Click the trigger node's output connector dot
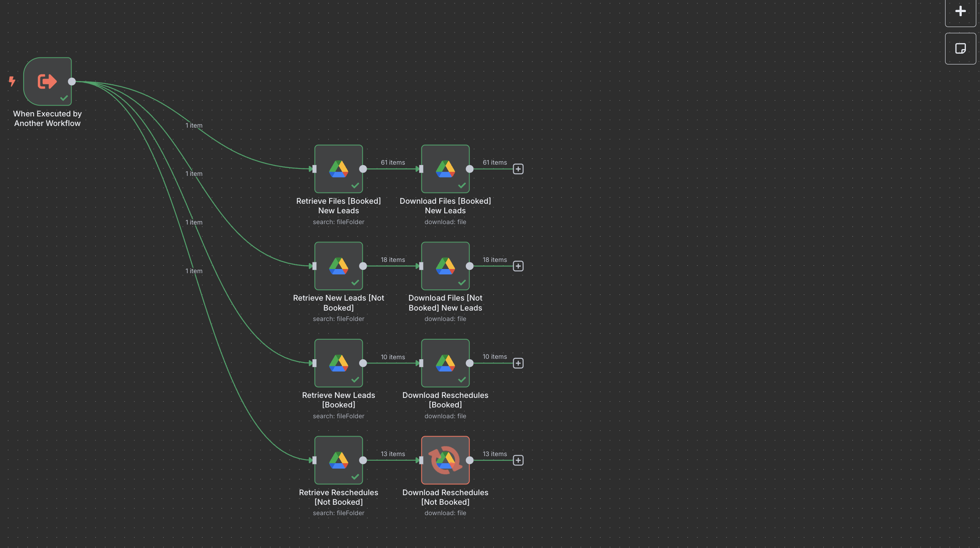The width and height of the screenshot is (980, 548). pyautogui.click(x=72, y=81)
